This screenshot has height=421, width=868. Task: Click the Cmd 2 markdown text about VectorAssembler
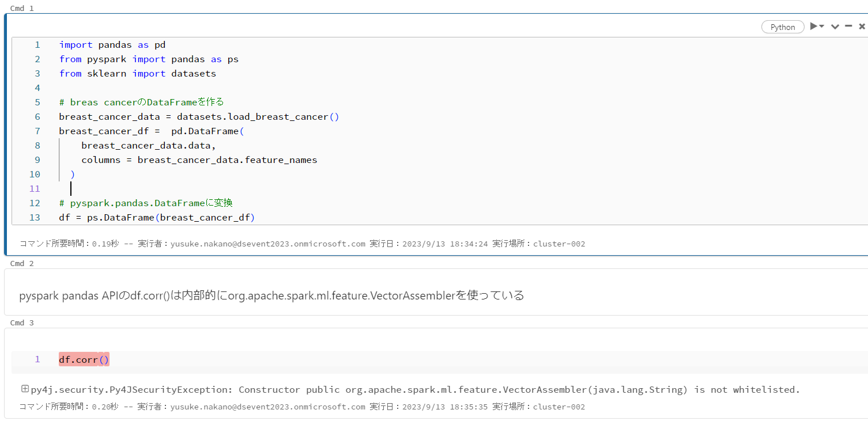point(271,295)
